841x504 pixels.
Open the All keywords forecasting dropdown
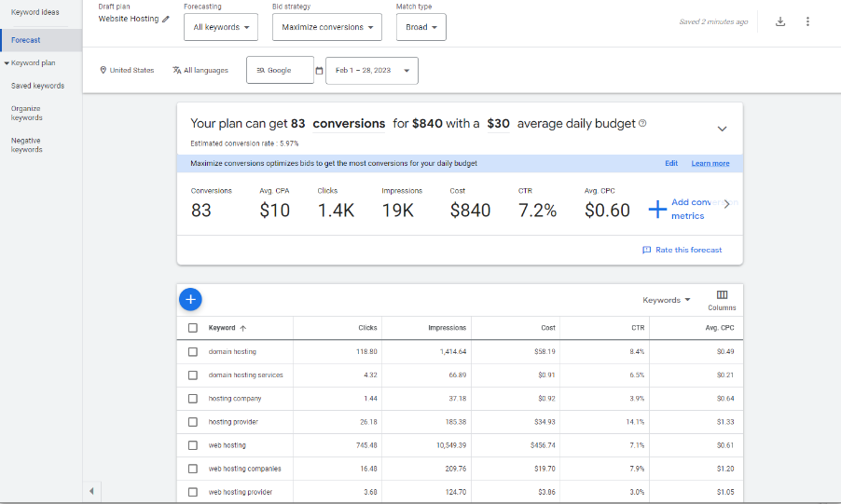(x=221, y=27)
